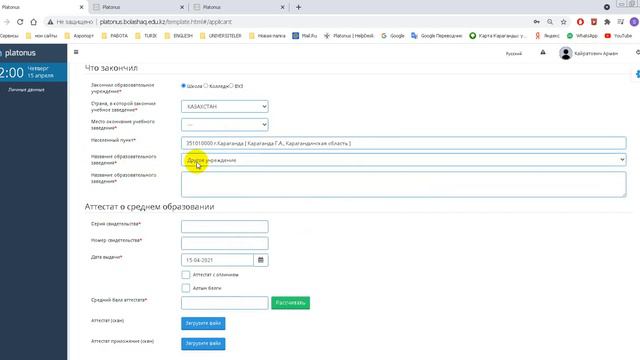Open the UNIVERSITELER bookmark folder

point(220,36)
